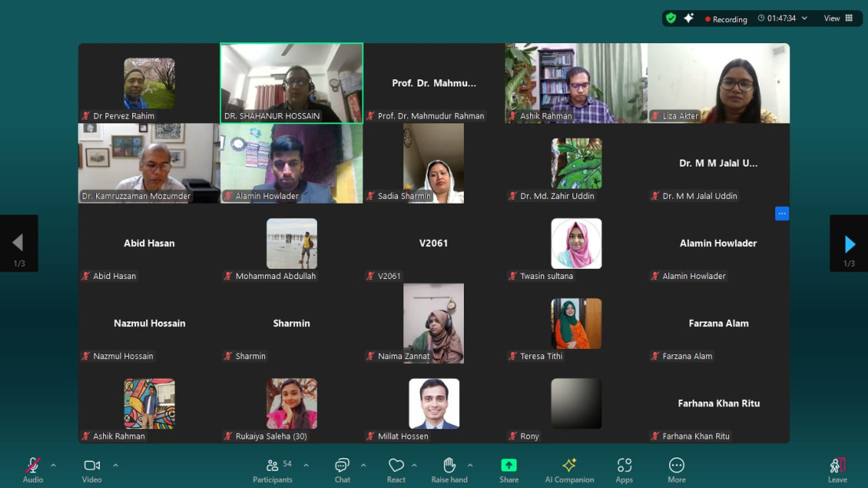This screenshot has width=868, height=488.
Task: Open the Chat panel
Action: tap(341, 469)
